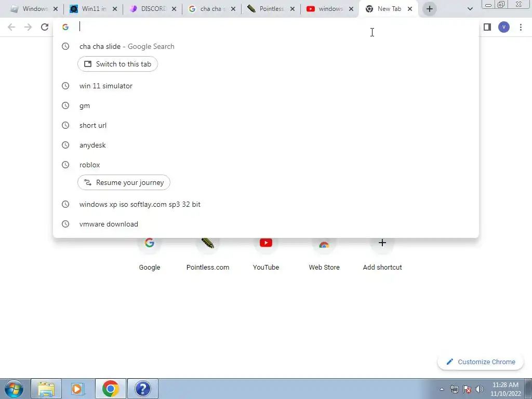
Task: Open the Windows Start menu
Action: [x=14, y=389]
